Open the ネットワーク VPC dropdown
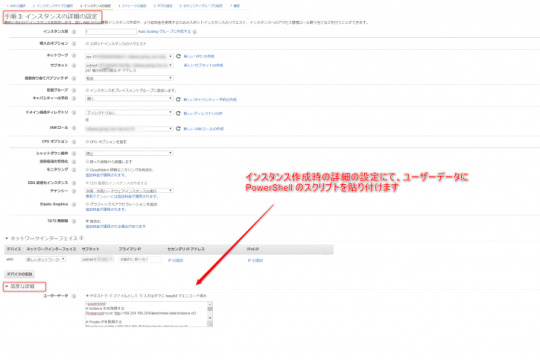540x360 pixels. [129, 56]
